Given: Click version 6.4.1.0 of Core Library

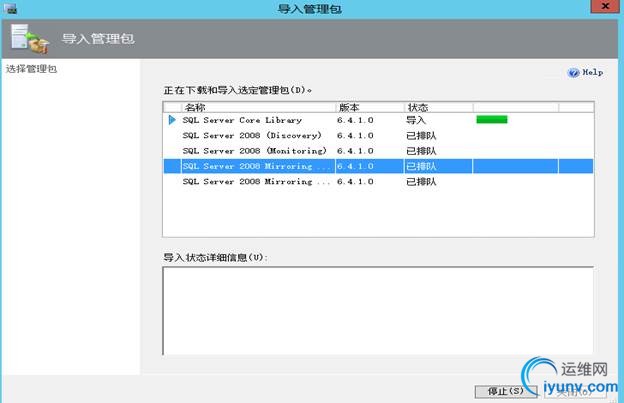Looking at the screenshot, I should click(x=355, y=120).
